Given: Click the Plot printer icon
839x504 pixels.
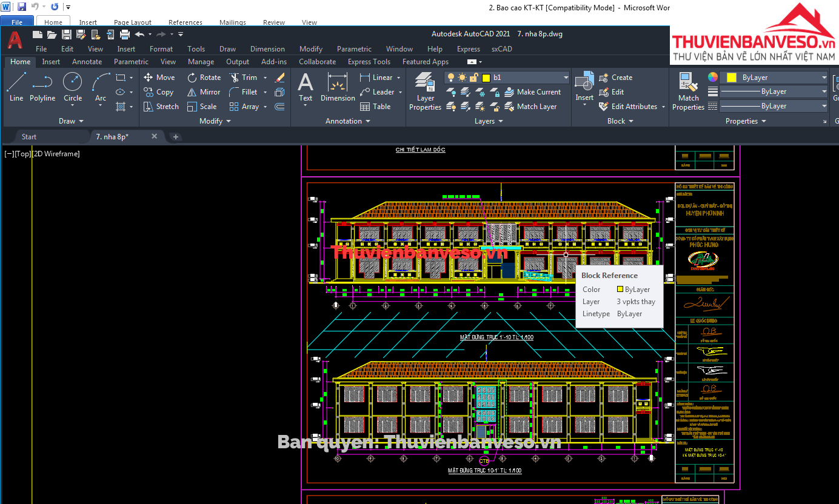Looking at the screenshot, I should tap(125, 35).
